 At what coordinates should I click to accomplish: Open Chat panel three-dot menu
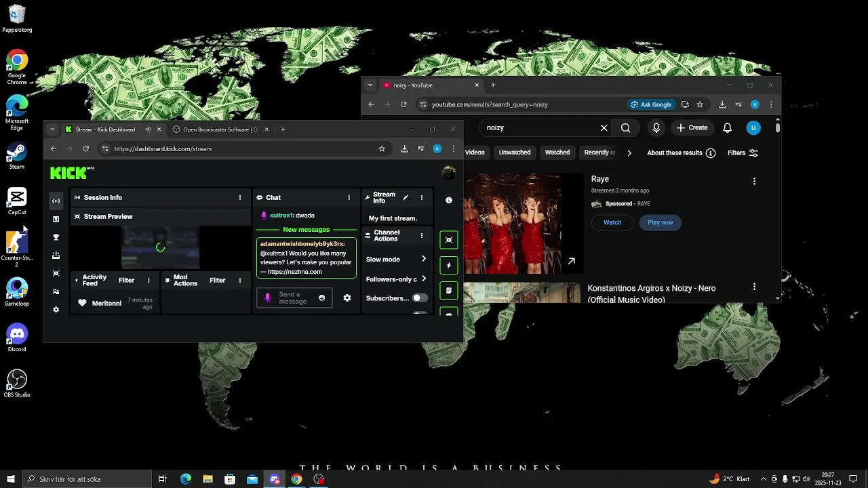tap(349, 197)
